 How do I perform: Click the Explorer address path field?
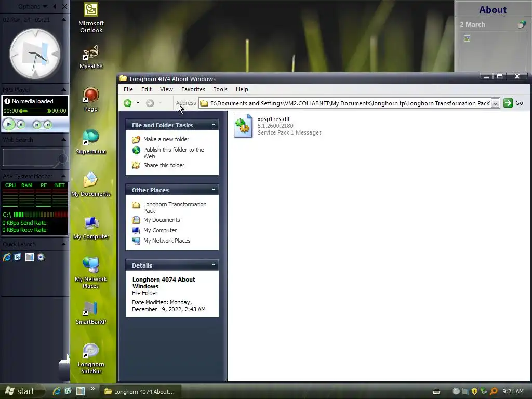click(350, 103)
